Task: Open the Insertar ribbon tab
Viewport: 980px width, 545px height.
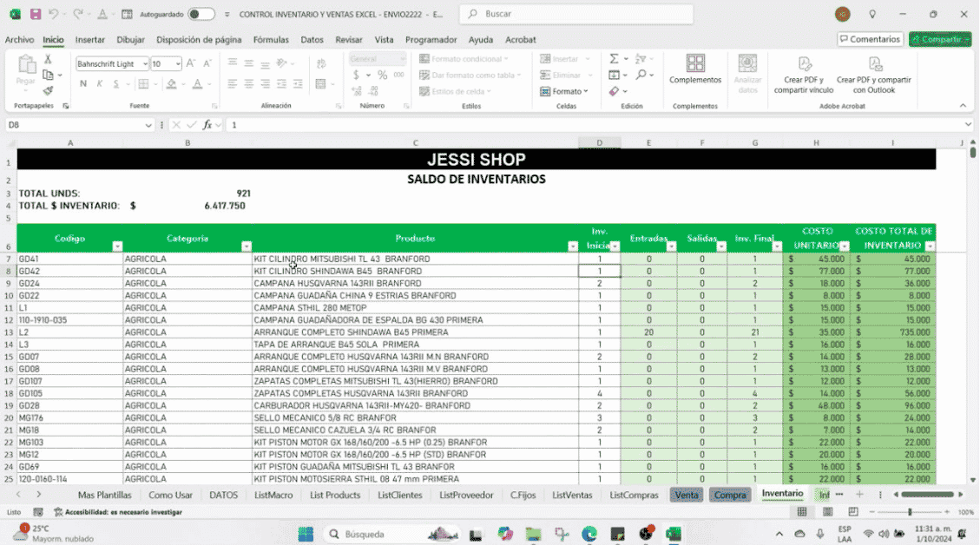Action: click(90, 39)
